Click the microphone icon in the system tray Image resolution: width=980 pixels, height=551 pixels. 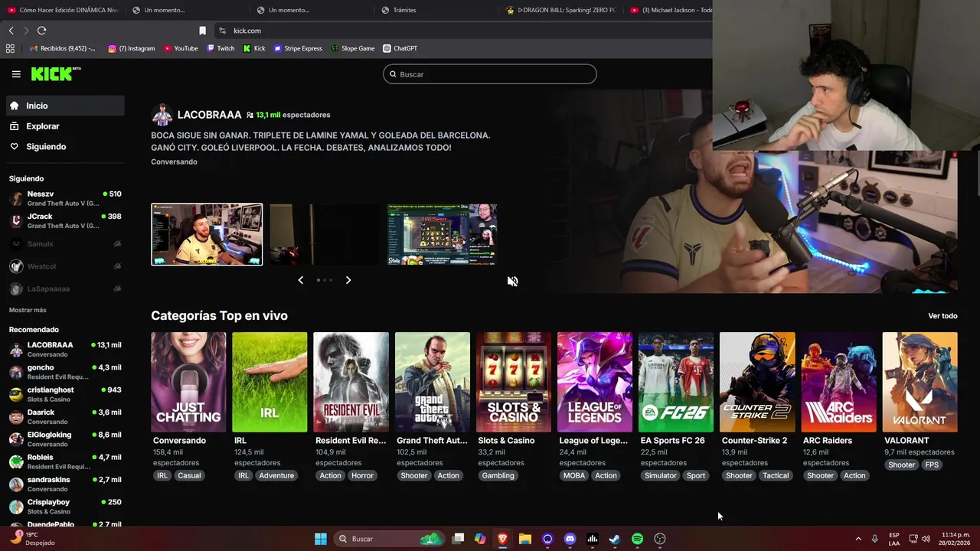click(874, 539)
